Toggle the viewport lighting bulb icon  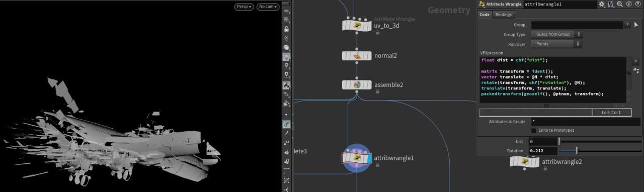(286, 57)
